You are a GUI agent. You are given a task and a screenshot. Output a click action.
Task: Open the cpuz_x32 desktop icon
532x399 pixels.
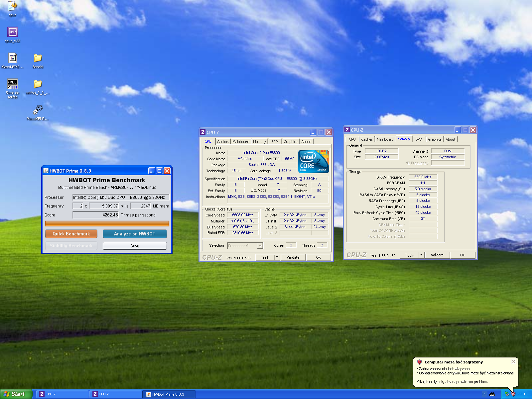(12, 32)
